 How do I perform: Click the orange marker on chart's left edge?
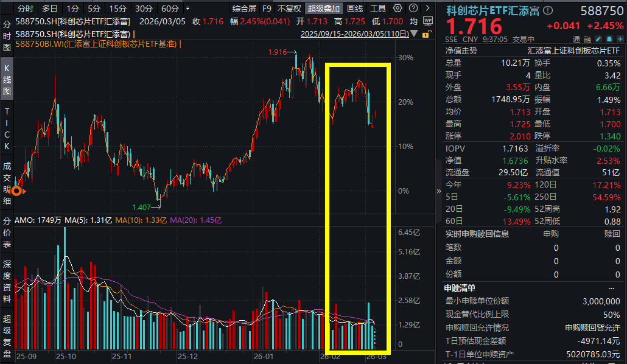coord(18,191)
